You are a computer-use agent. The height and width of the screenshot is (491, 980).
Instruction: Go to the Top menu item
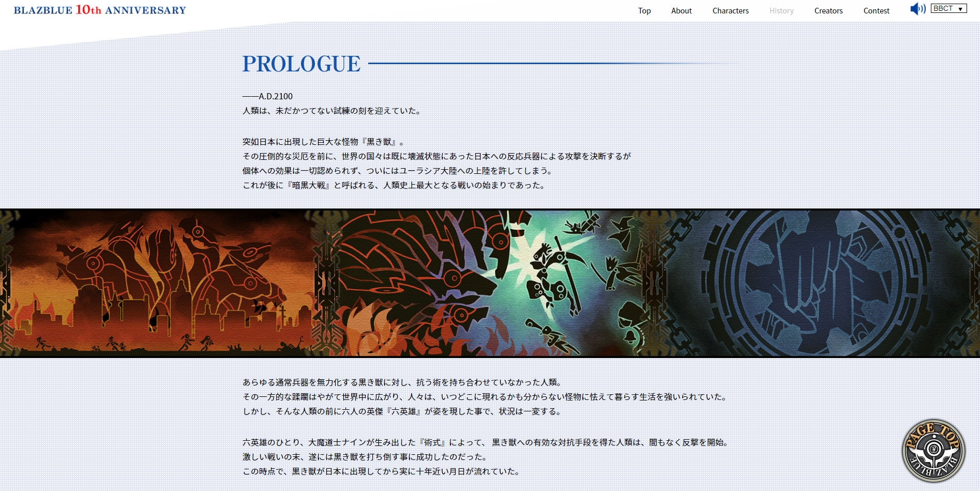(x=644, y=11)
